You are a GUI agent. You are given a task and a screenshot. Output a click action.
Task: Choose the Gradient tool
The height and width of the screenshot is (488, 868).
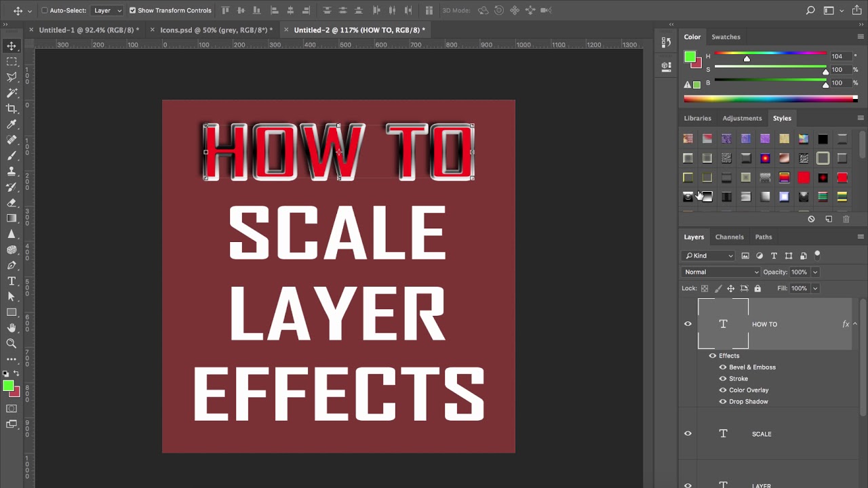pos(12,218)
